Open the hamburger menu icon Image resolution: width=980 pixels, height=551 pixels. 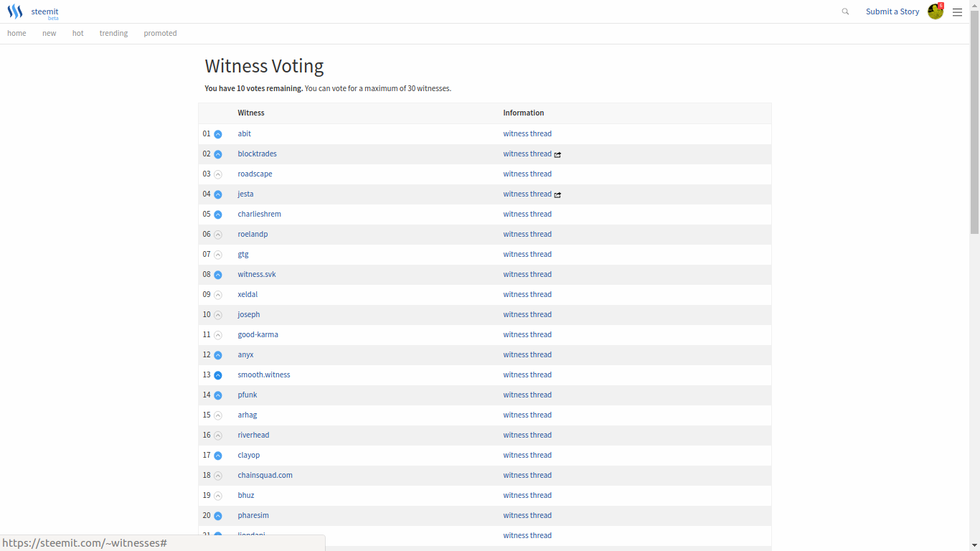[957, 12]
